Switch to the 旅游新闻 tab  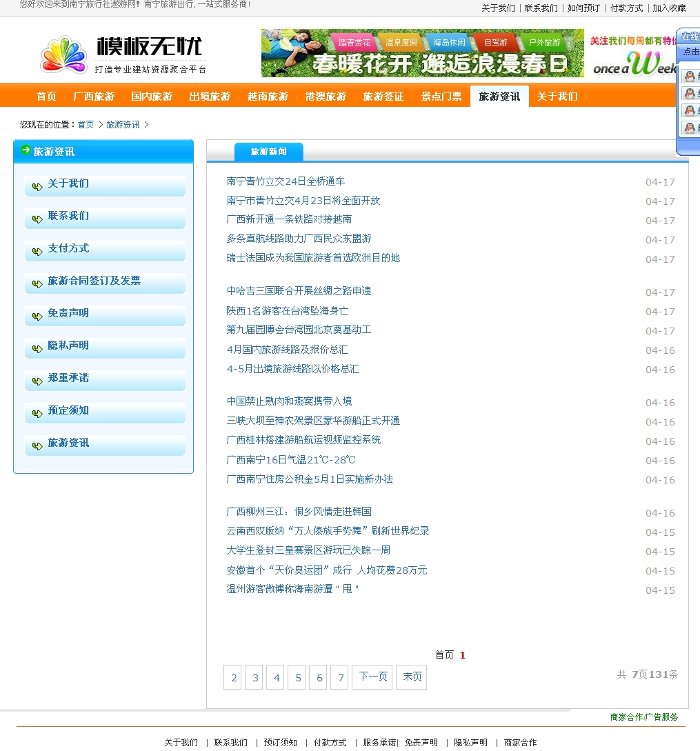tap(268, 152)
